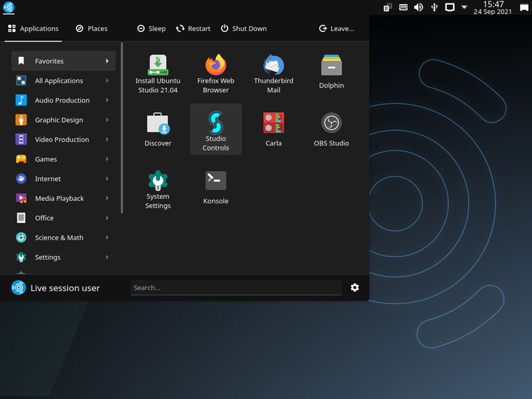Open Studio Controls
532x399 pixels.
click(x=216, y=130)
